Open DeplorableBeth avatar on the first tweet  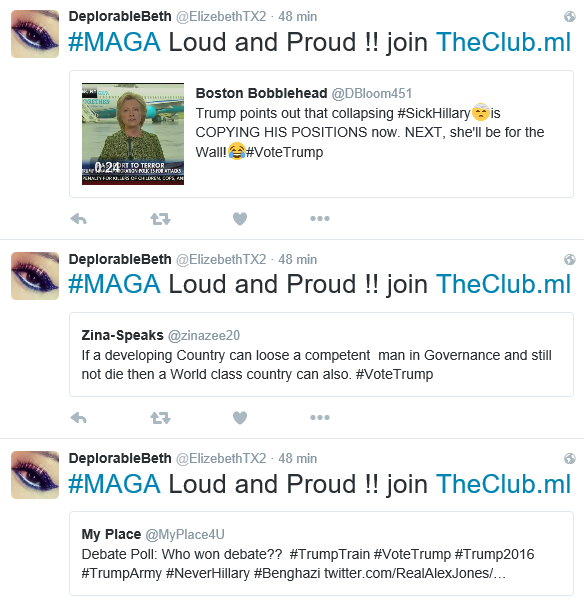click(x=35, y=34)
